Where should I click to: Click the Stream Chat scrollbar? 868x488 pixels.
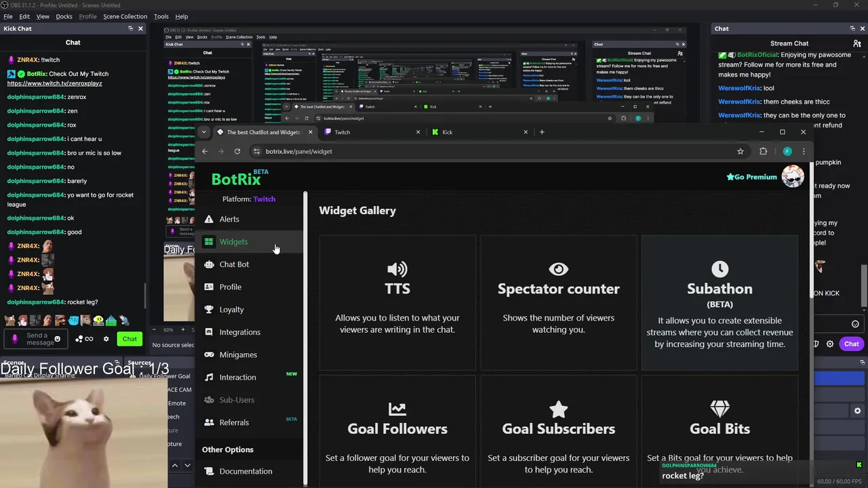tap(863, 285)
